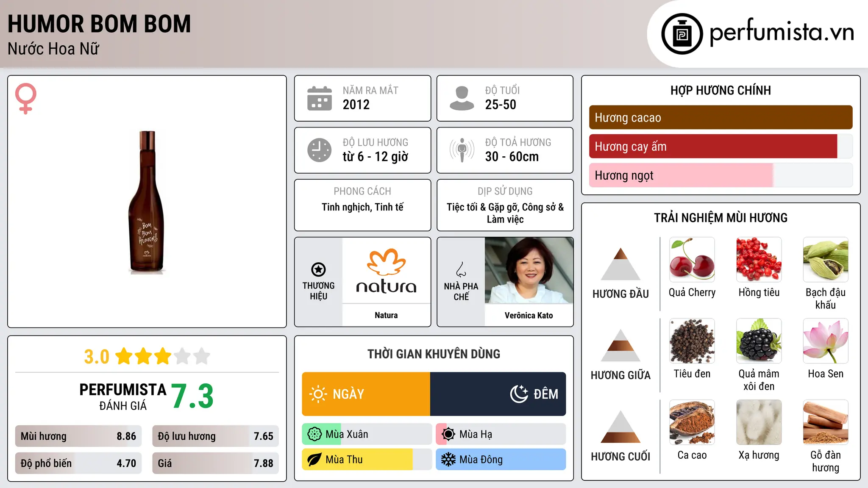This screenshot has height=488, width=868.
Task: Click the calendar icon beside Năm ra mắt
Action: (x=320, y=98)
